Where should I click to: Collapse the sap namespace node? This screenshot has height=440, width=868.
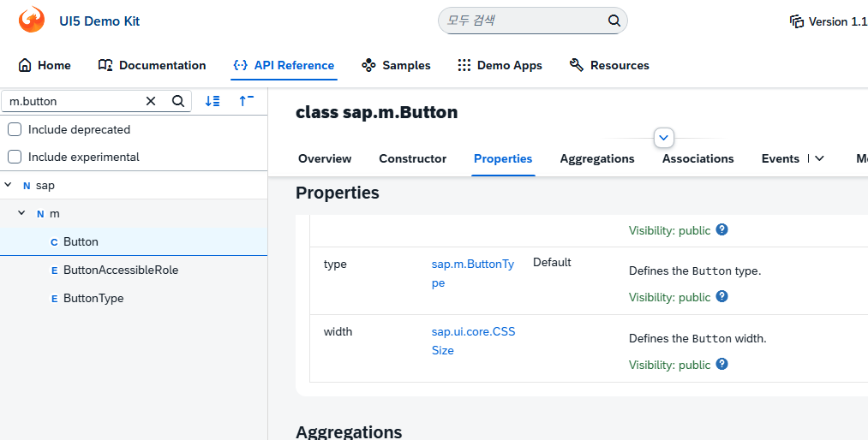[x=9, y=185]
